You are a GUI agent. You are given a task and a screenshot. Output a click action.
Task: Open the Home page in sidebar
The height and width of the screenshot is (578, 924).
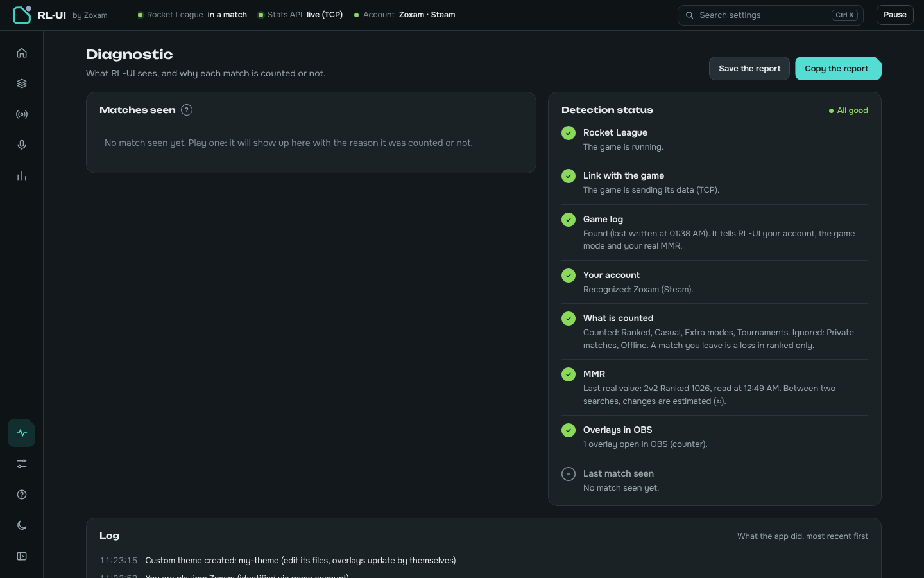coord(22,53)
